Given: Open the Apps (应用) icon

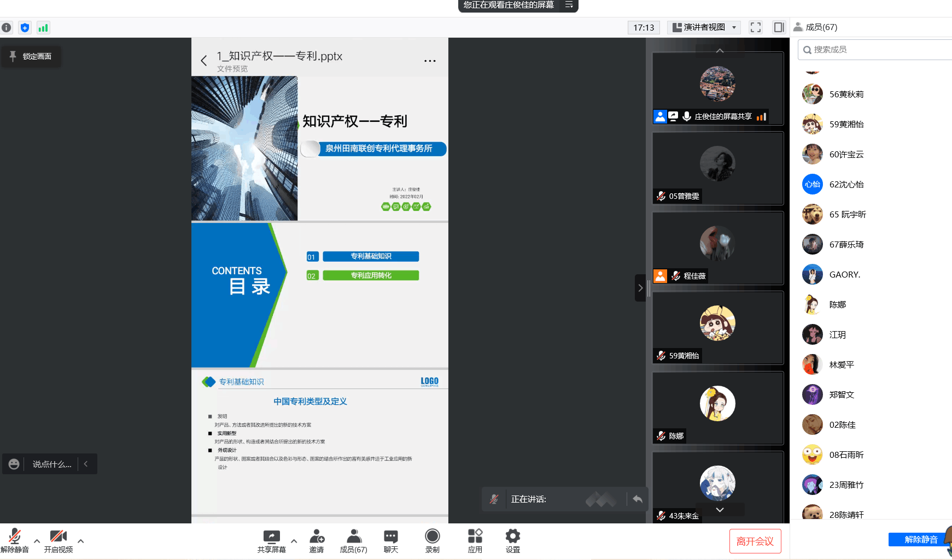Looking at the screenshot, I should [475, 541].
